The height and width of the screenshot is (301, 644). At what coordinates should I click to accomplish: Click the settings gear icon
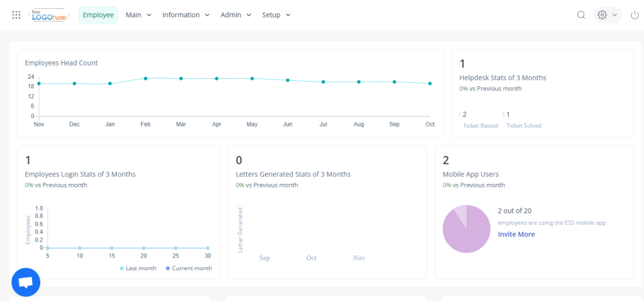point(602,15)
